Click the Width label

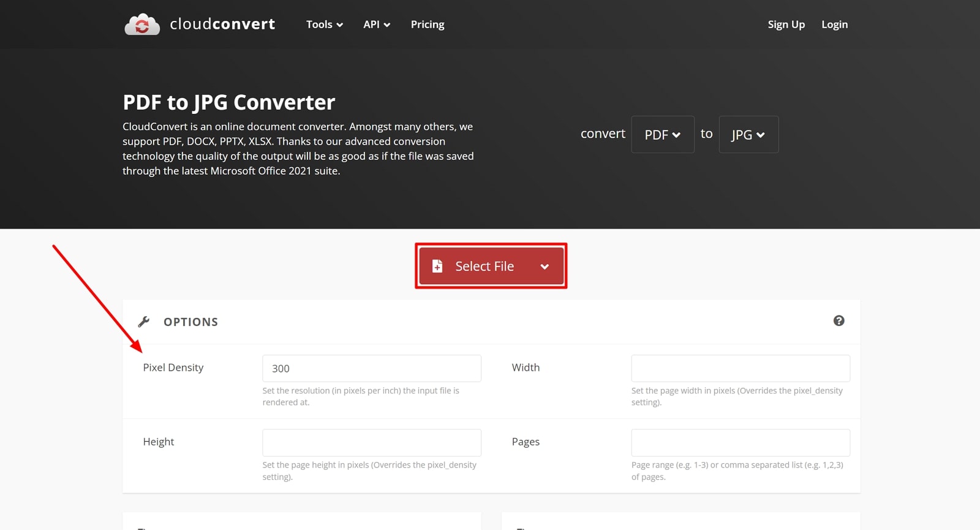[526, 368]
